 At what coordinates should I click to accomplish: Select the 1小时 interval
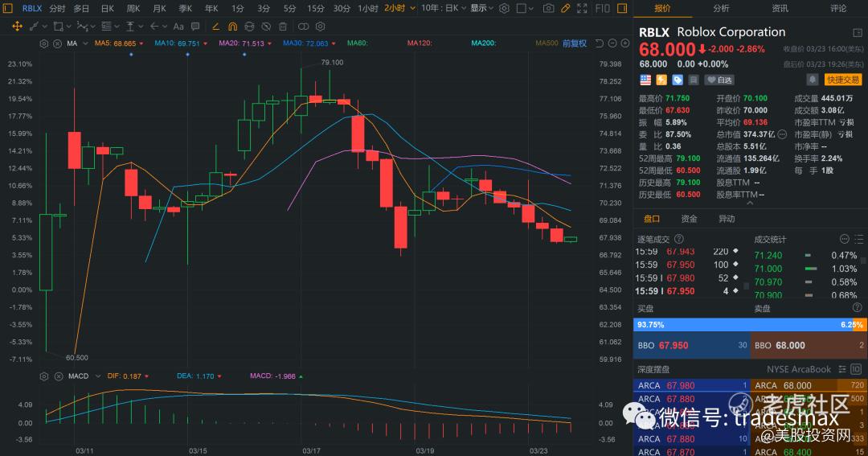coord(367,8)
